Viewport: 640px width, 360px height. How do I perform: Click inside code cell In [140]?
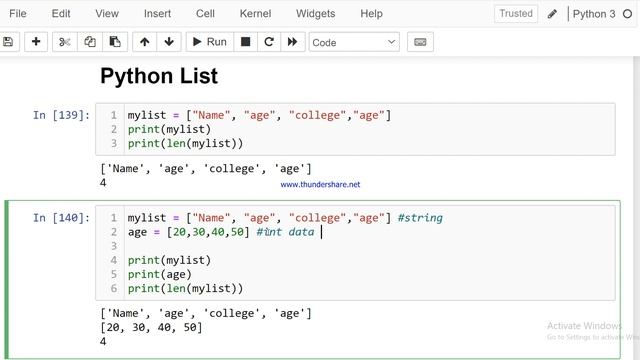pos(355,253)
